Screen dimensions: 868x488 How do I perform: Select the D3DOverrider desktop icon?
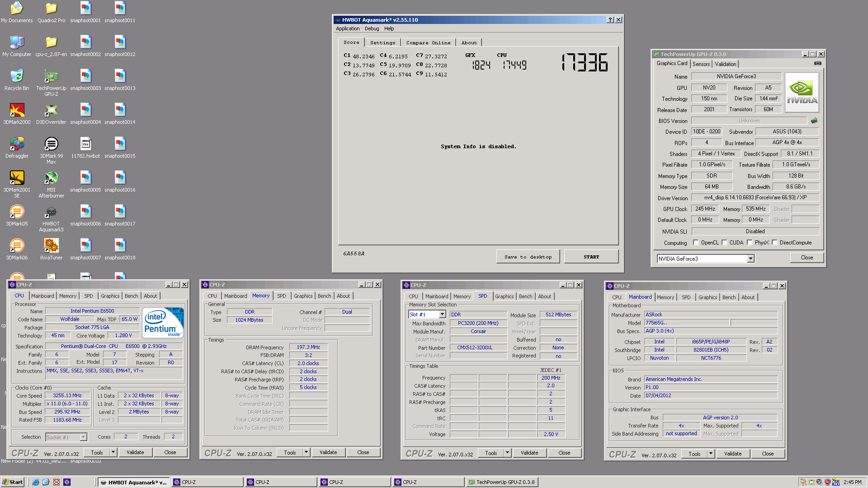point(51,114)
